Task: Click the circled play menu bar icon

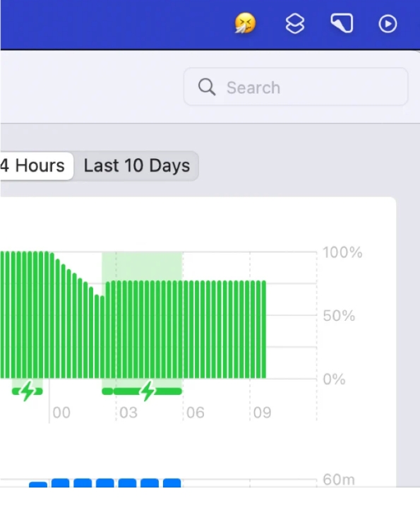Action: 388,23
